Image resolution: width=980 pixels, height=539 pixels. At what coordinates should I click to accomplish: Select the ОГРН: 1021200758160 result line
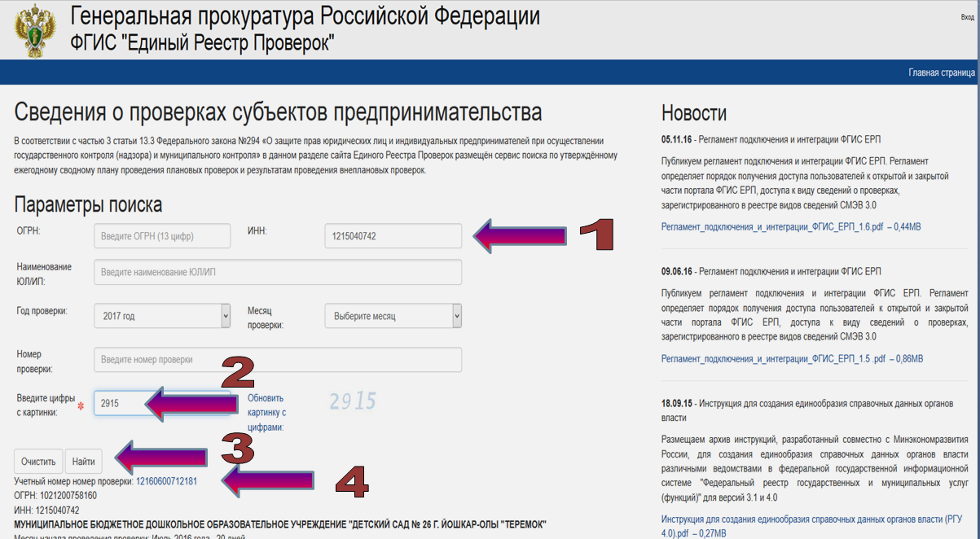click(55, 495)
